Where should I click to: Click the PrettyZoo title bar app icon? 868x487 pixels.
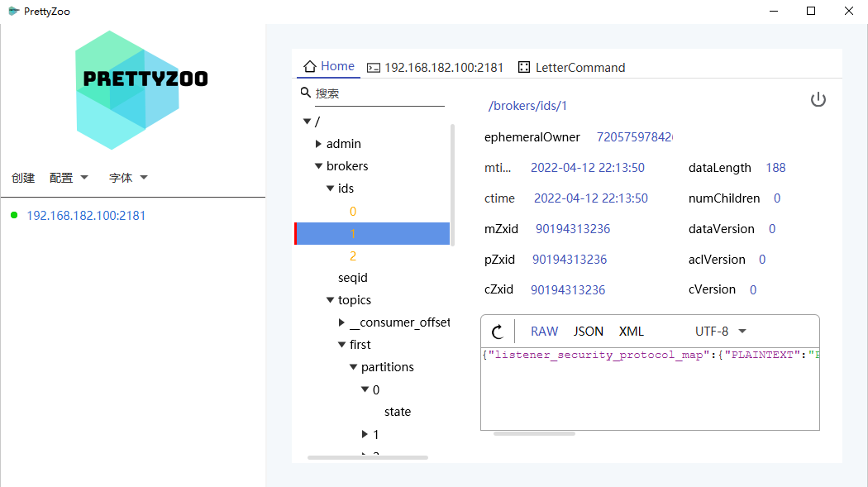14,11
